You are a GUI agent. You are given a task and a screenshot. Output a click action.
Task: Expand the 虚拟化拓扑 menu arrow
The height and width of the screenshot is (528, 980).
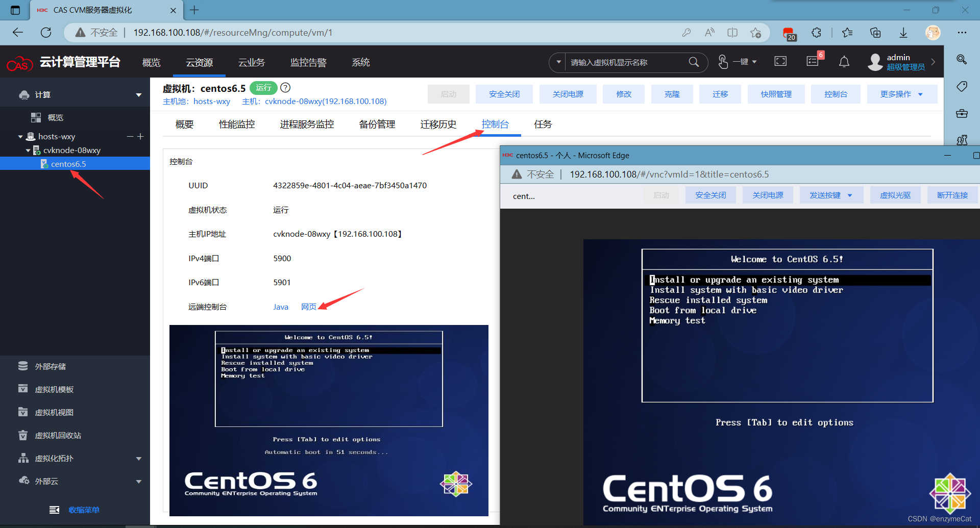pos(138,459)
